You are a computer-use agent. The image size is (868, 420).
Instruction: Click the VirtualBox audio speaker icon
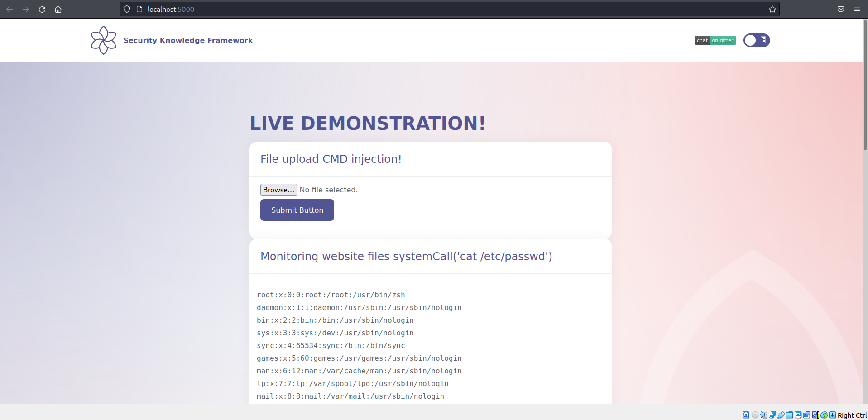763,415
